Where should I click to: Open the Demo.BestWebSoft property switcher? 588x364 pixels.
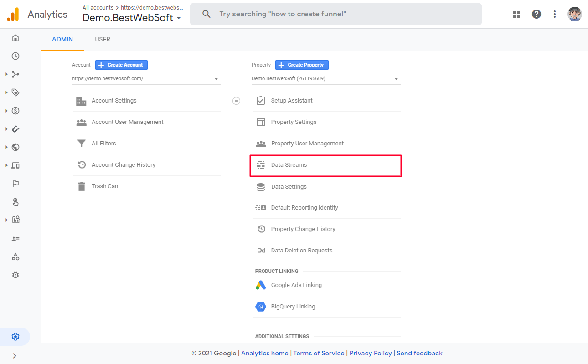132,18
